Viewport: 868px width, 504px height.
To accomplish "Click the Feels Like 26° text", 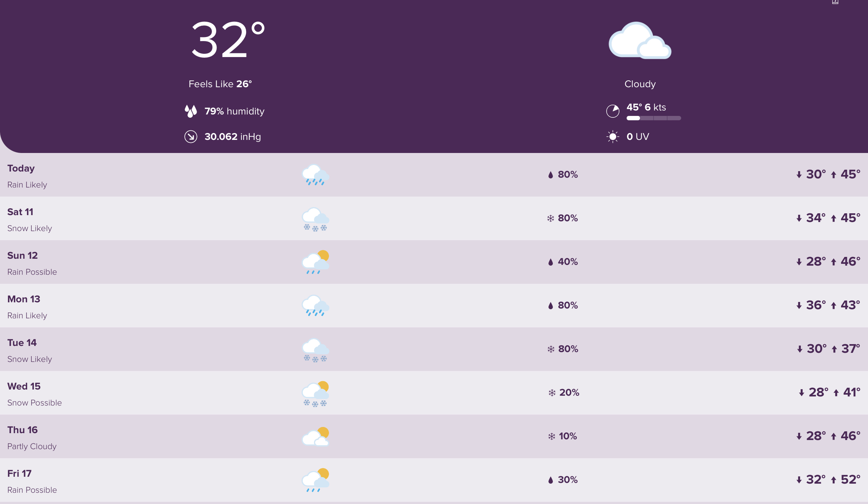I will point(220,84).
